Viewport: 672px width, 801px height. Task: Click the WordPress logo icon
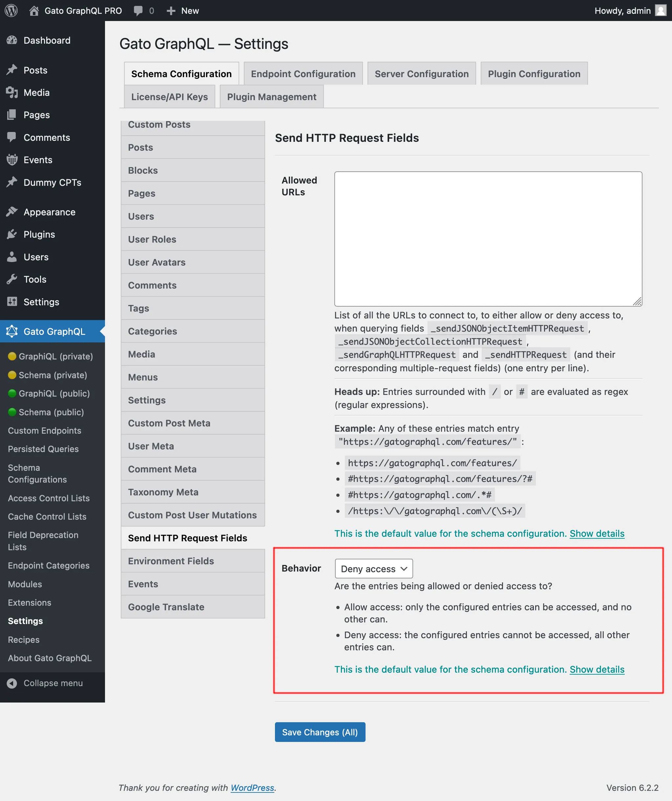pyautogui.click(x=11, y=10)
